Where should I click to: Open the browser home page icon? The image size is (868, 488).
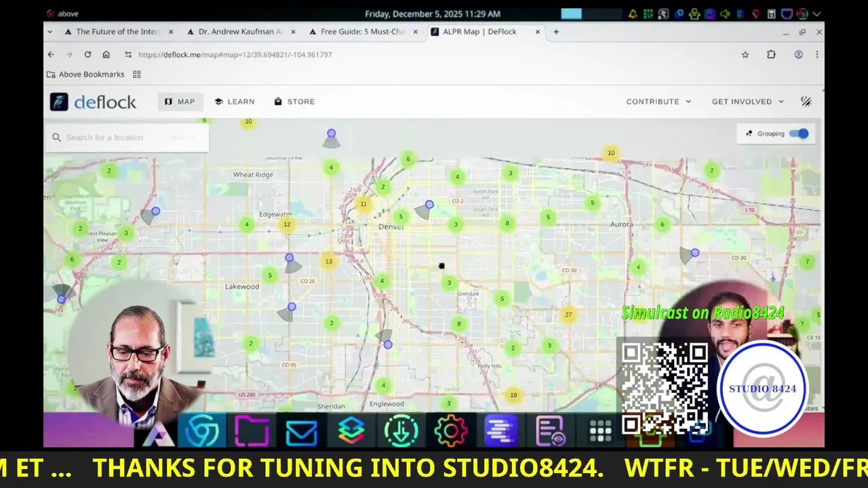point(106,54)
